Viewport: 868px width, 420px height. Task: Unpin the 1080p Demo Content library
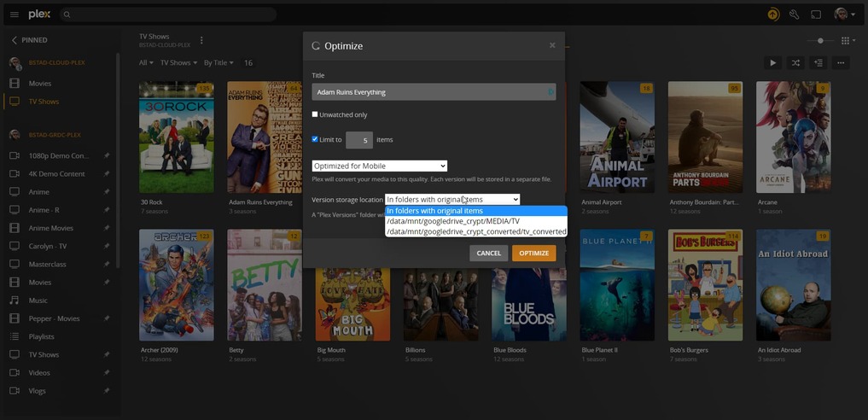point(107,155)
